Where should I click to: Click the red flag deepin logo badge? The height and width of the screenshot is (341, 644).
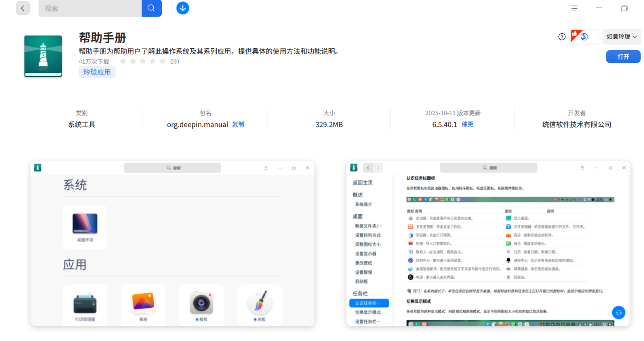584,36
